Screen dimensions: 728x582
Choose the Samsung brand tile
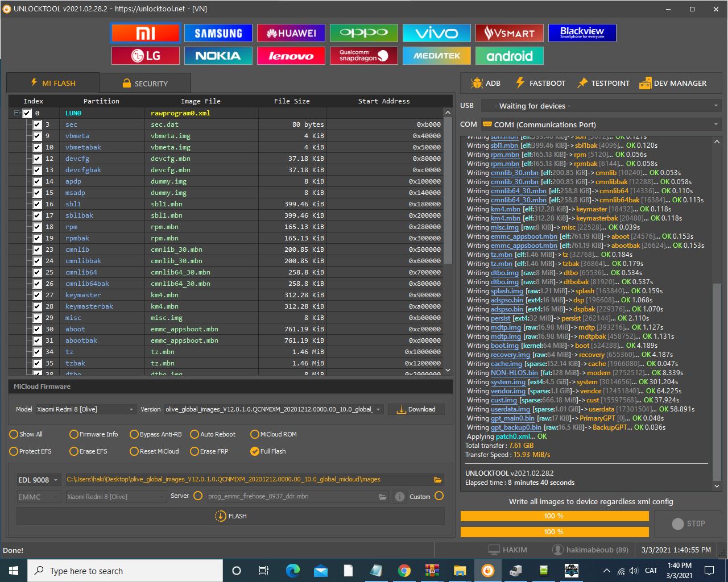[218, 33]
